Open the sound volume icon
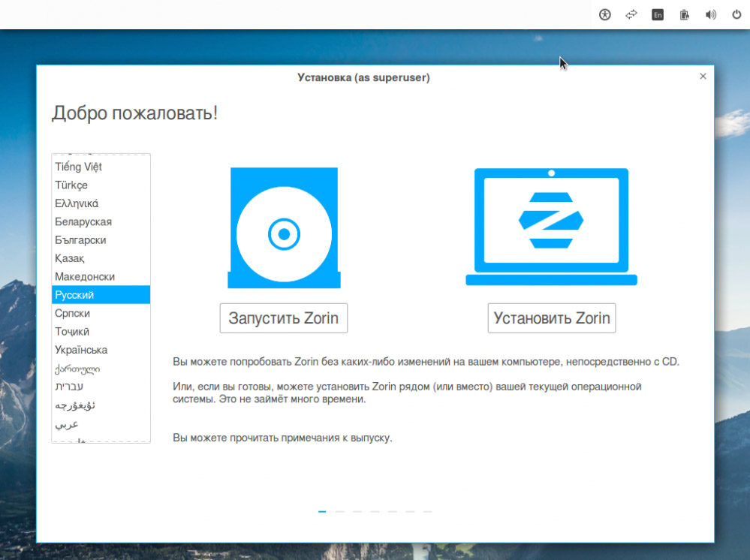This screenshot has width=750, height=560. coord(711,15)
